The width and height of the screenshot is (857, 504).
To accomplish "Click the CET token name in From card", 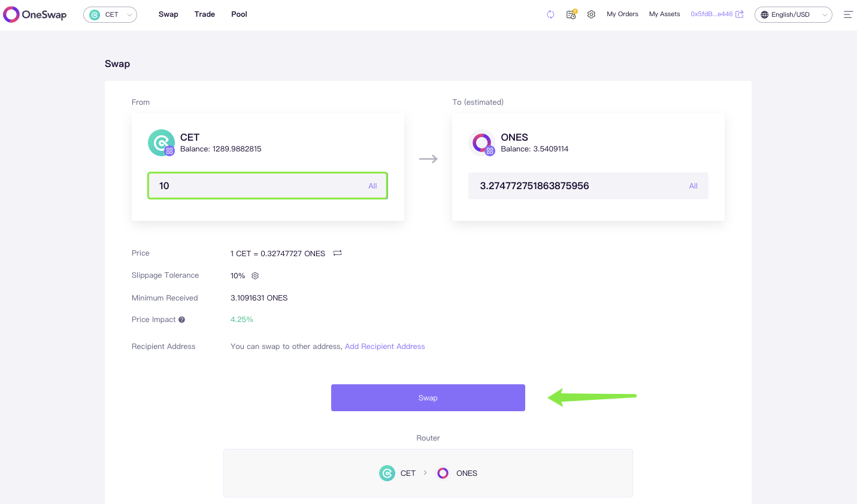I will tap(190, 137).
